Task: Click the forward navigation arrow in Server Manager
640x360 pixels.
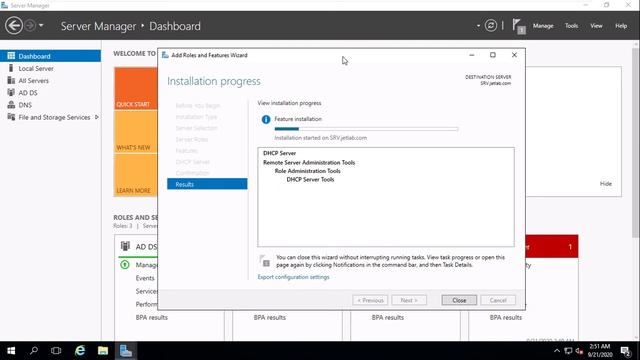Action: [30, 26]
